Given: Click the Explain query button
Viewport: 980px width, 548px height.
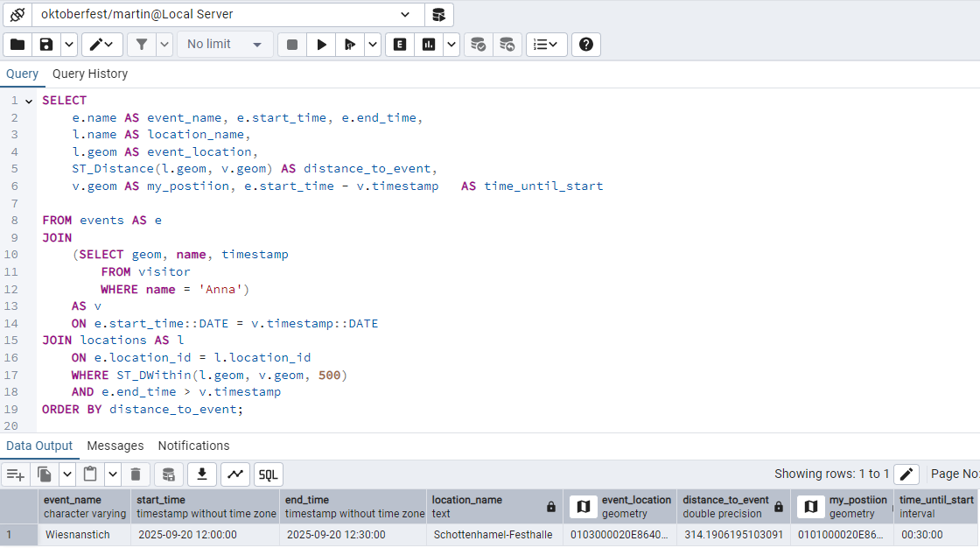Looking at the screenshot, I should (400, 45).
